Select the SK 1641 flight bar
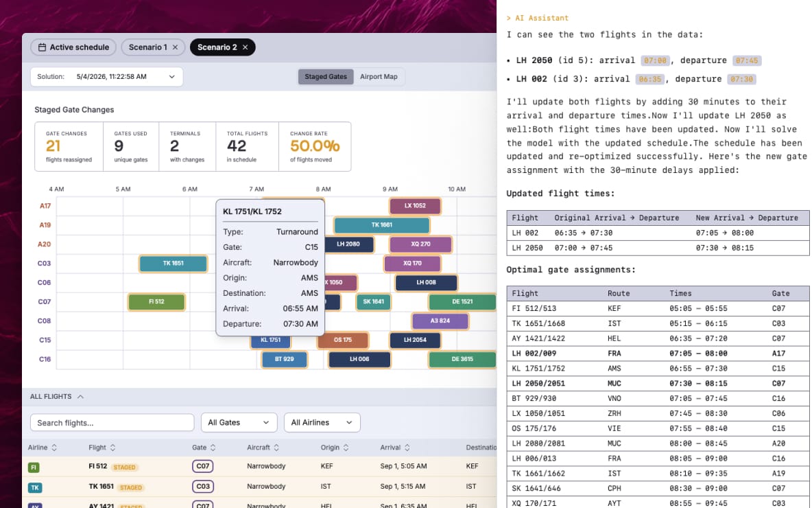812x508 pixels. point(373,301)
